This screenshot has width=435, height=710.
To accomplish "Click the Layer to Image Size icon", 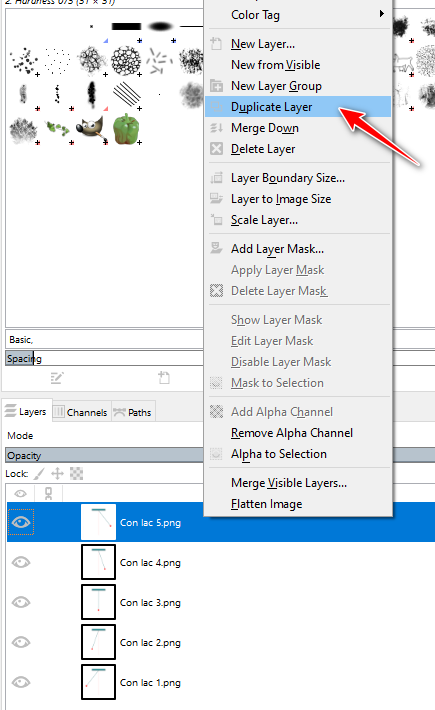I will tap(216, 198).
